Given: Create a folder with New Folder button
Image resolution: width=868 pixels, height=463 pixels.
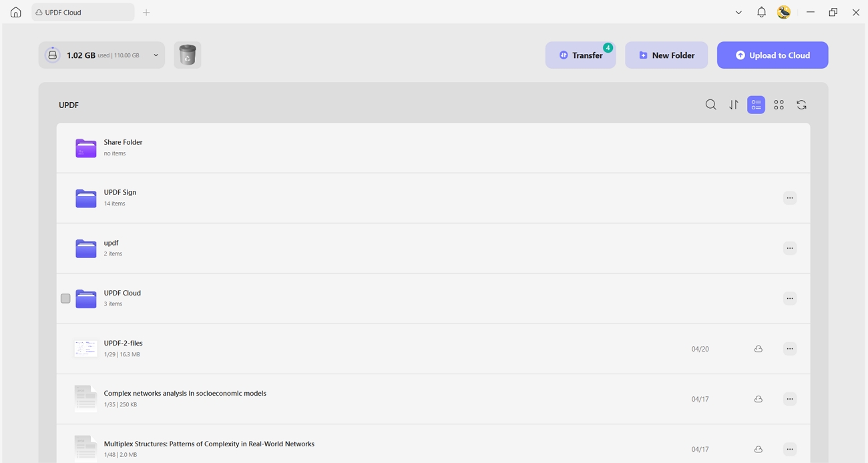Looking at the screenshot, I should pos(666,55).
